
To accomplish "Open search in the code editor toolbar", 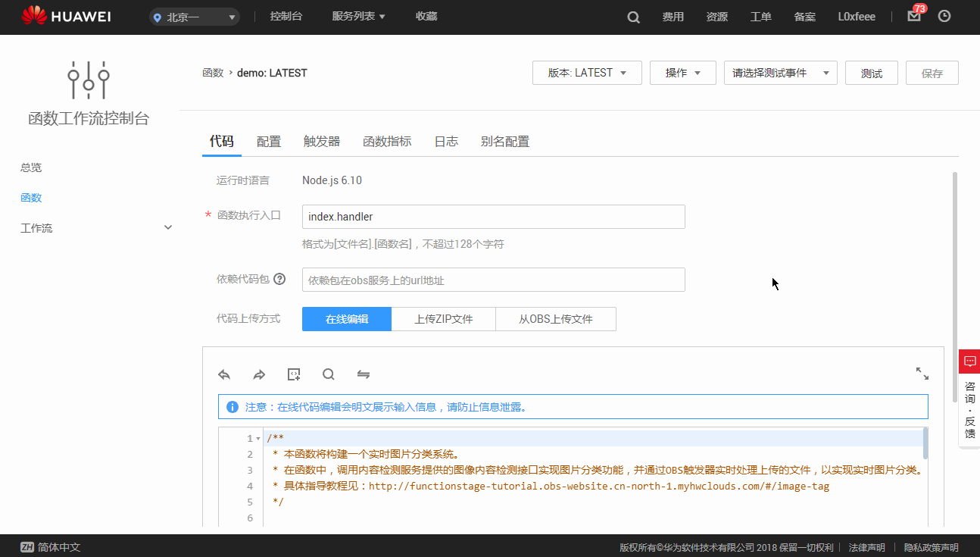I will coord(329,374).
